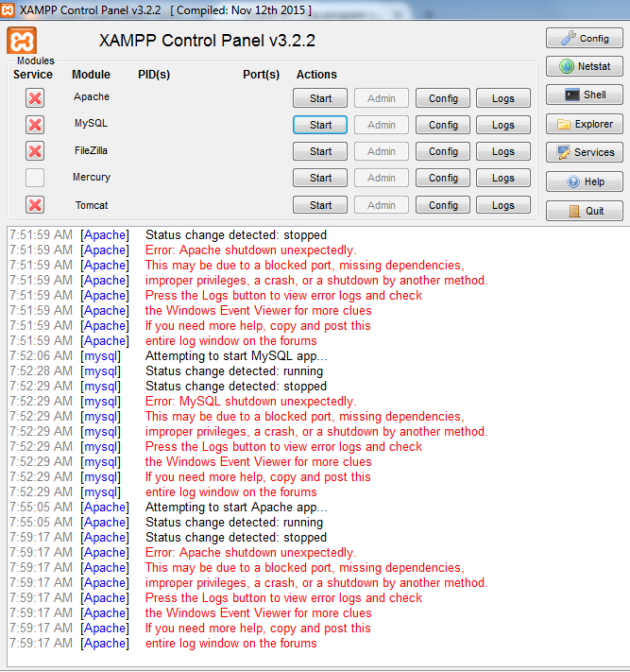View Mercury Logs
The width and height of the screenshot is (630, 672).
click(503, 178)
